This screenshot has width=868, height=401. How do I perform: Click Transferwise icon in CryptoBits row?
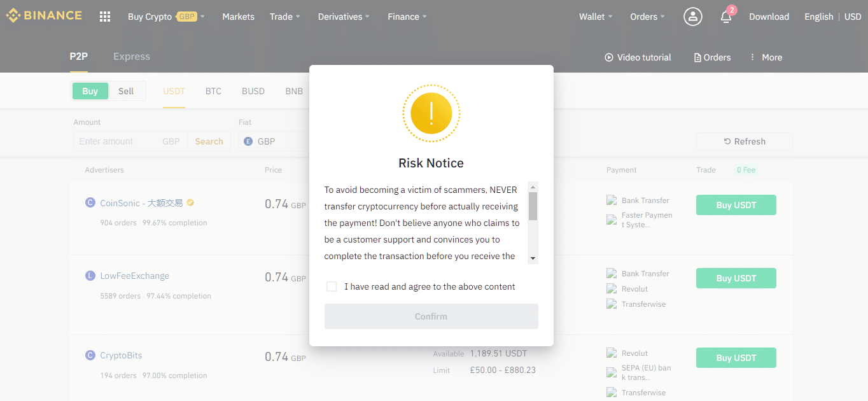(612, 393)
